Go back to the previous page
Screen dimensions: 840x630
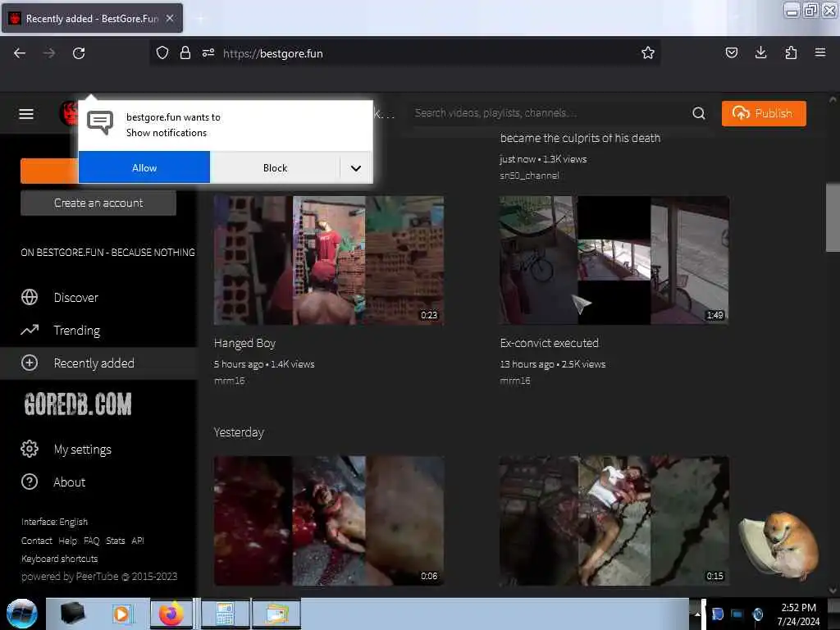[20, 53]
